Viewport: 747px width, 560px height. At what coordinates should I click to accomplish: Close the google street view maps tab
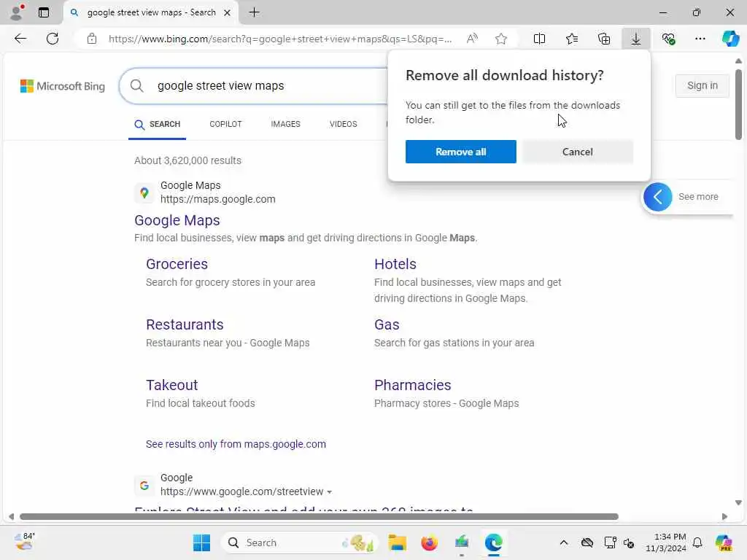[228, 12]
